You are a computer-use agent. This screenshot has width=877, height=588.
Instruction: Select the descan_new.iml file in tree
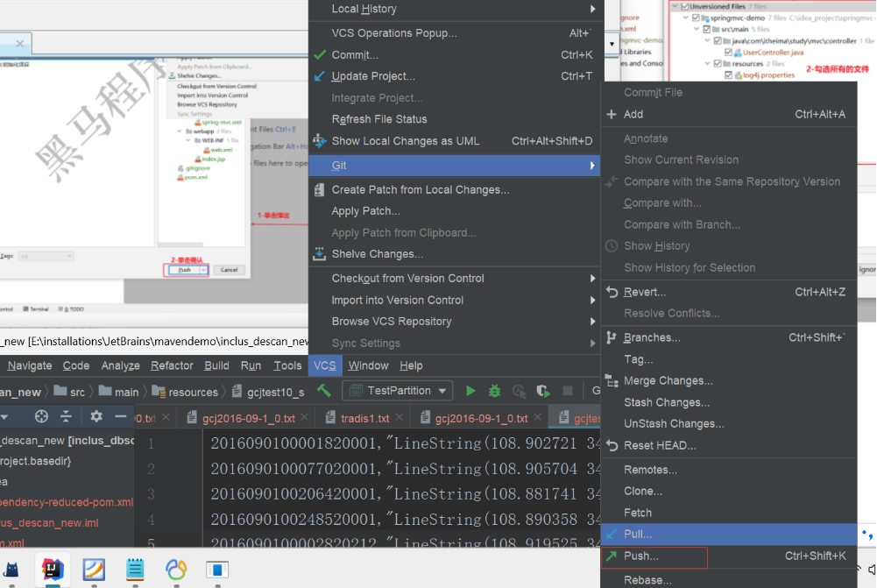pyautogui.click(x=49, y=523)
